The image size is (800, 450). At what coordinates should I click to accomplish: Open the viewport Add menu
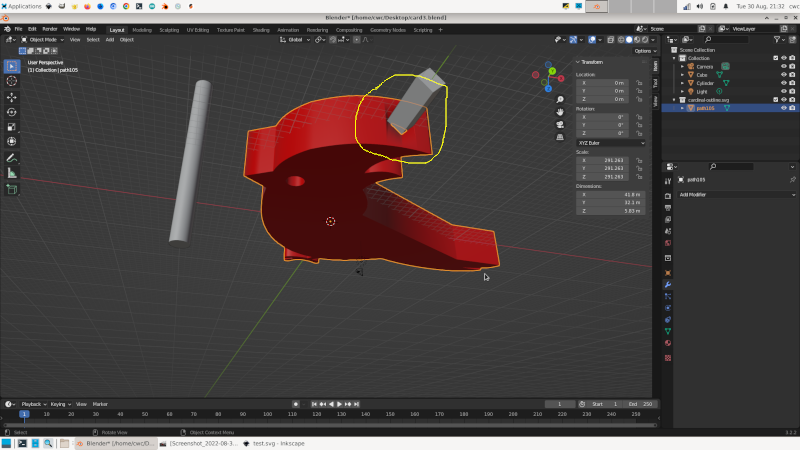point(110,40)
